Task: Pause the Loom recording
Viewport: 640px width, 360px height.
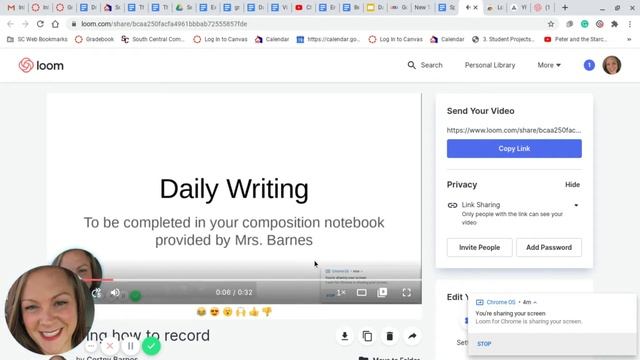Action: [x=131, y=346]
